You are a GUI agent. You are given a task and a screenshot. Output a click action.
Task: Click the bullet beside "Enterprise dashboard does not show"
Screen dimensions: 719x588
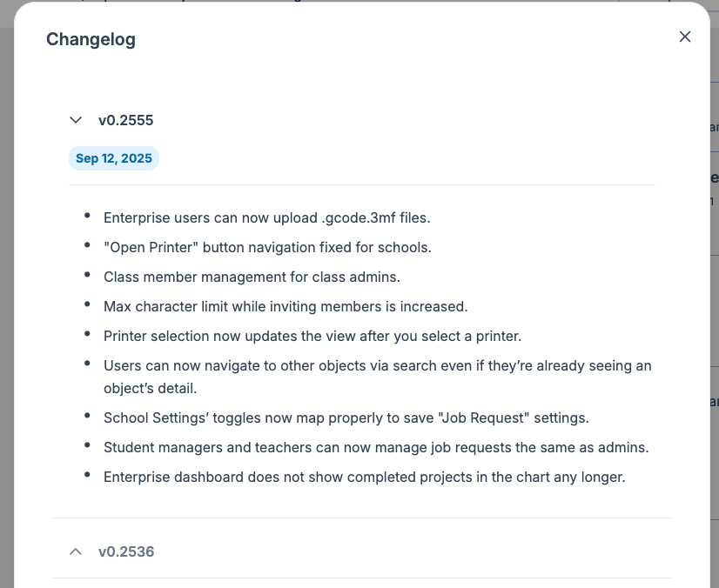point(87,476)
